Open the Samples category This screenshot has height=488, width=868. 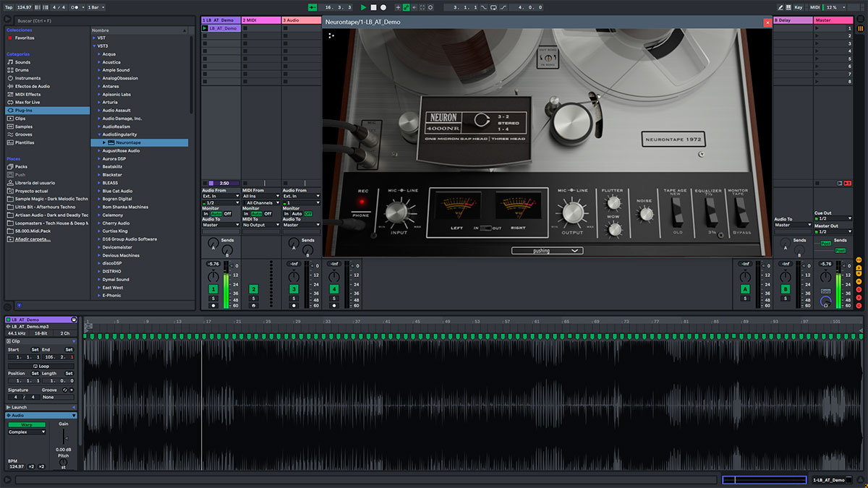click(24, 127)
